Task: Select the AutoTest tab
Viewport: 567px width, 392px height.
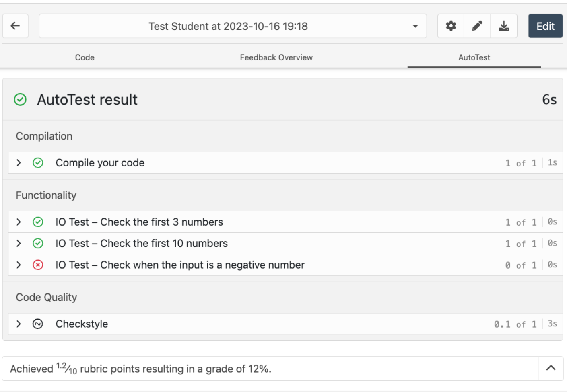Action: pyautogui.click(x=474, y=57)
